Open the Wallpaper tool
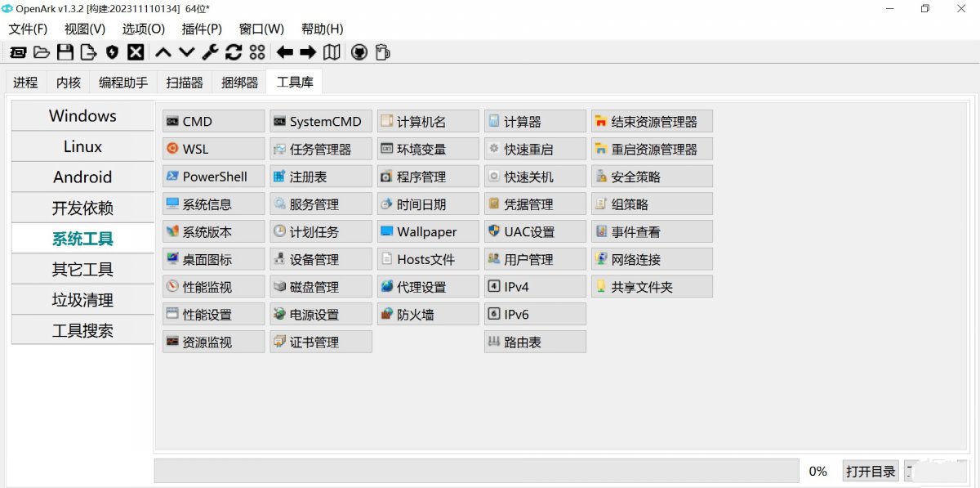Viewport: 980px width, 488px height. coord(428,231)
